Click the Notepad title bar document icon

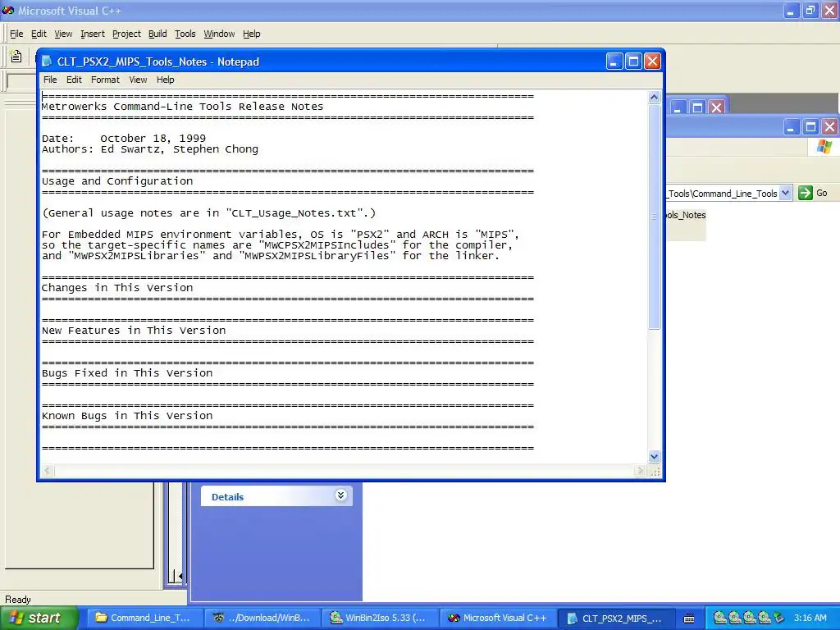point(47,62)
